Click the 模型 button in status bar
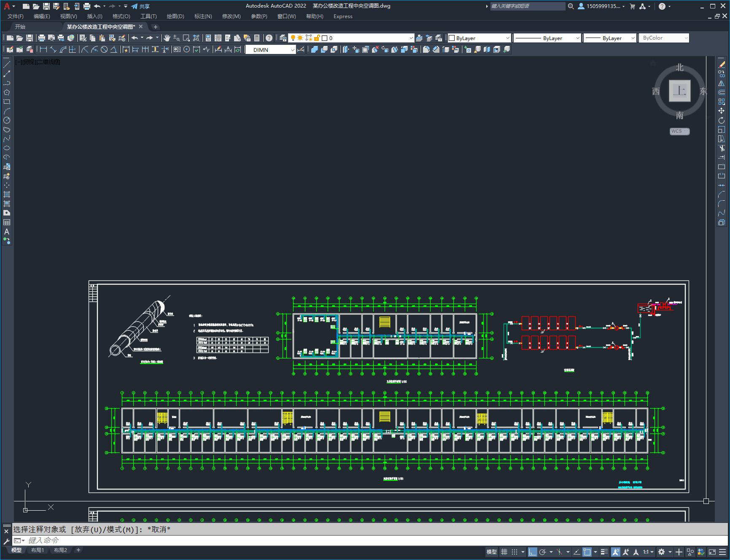Image resolution: width=730 pixels, height=560 pixels. tap(492, 552)
